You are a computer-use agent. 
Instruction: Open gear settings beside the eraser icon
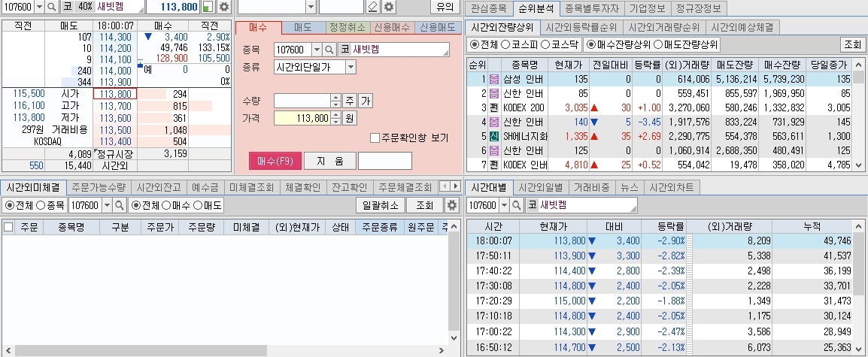(x=389, y=7)
